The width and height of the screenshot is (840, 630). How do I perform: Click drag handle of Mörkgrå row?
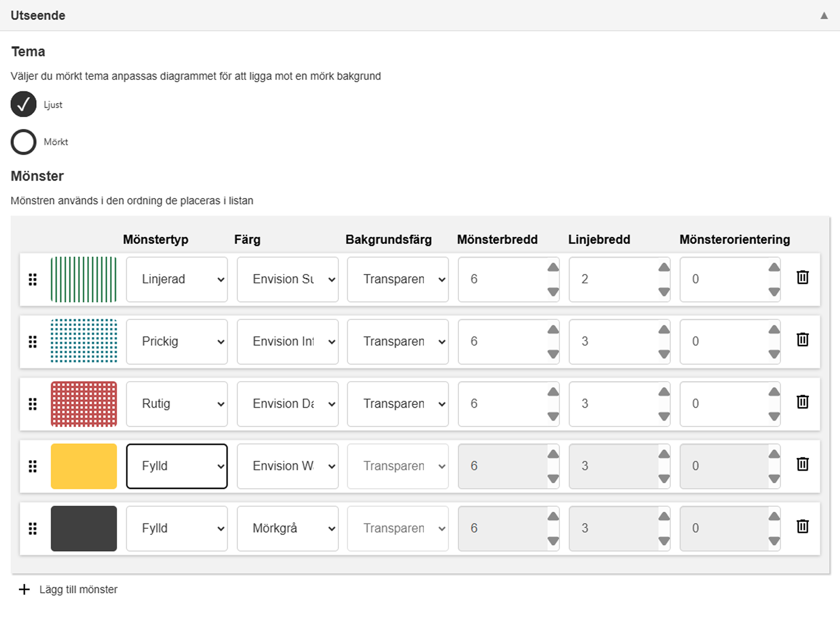33,528
